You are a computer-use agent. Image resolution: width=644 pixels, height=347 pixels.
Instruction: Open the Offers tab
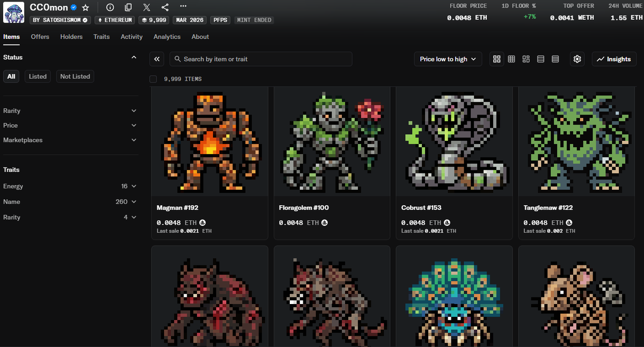(40, 37)
